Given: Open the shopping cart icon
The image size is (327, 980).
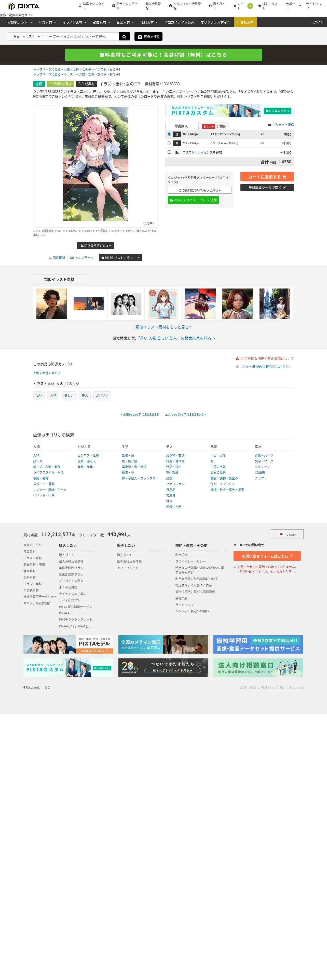Looking at the screenshot, I should pos(235,6).
